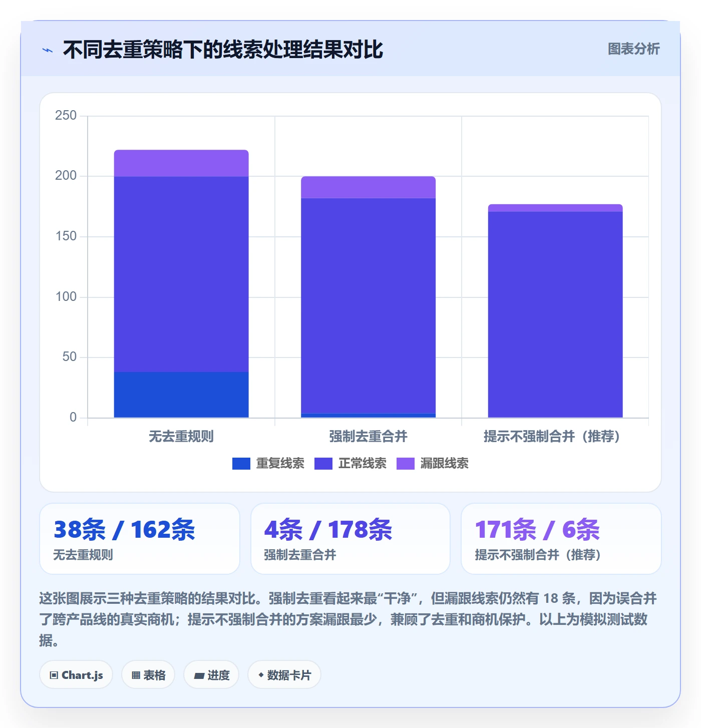This screenshot has height=728, width=701.
Task: Click the 无去重规则 x-axis label
Action: coord(181,437)
